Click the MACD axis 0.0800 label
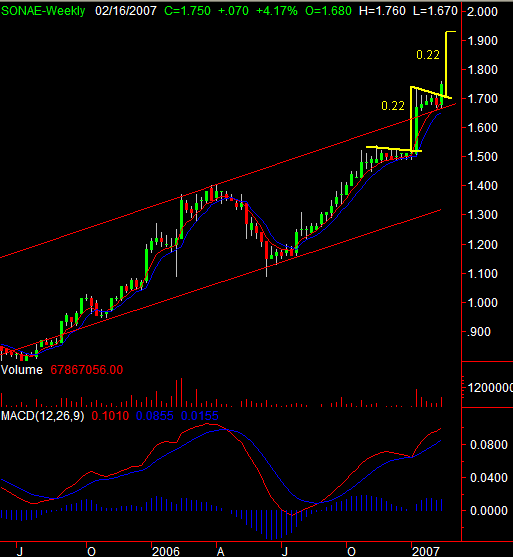513x557 pixels. [488, 445]
